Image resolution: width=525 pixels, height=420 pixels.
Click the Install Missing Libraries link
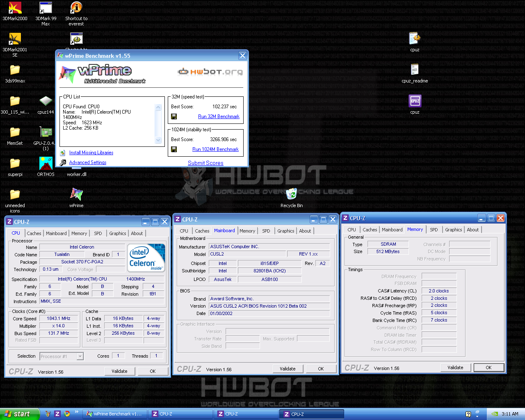[x=91, y=153]
